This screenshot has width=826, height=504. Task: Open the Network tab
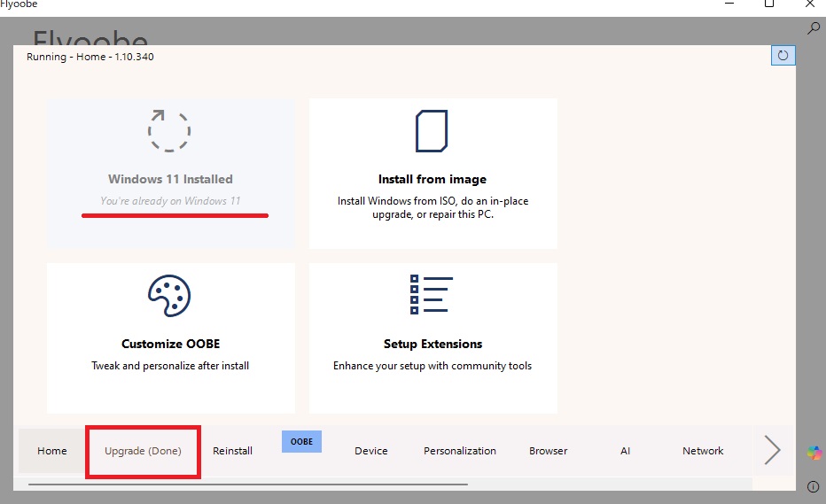pyautogui.click(x=703, y=451)
